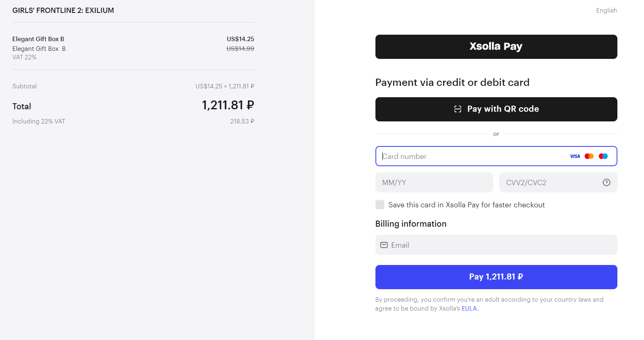
Task: Open the English language selector
Action: click(606, 10)
